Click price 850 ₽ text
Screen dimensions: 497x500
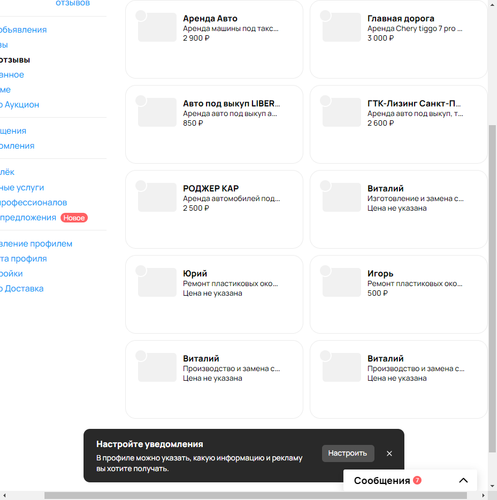coord(193,123)
